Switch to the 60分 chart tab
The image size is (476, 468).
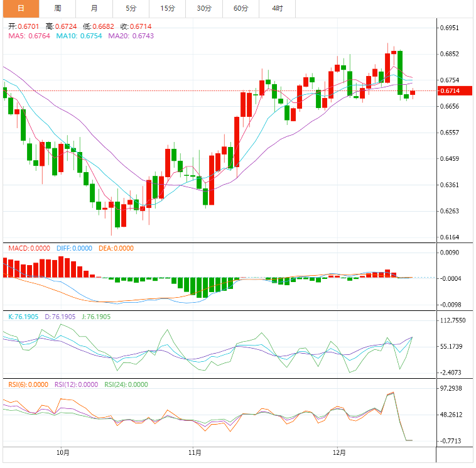pos(241,8)
